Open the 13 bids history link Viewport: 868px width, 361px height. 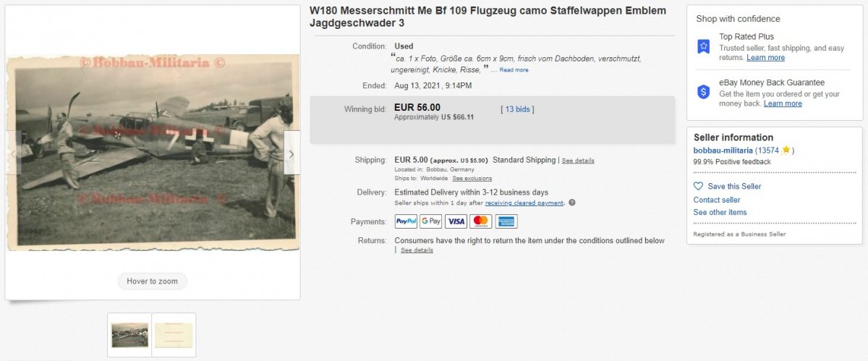(517, 109)
